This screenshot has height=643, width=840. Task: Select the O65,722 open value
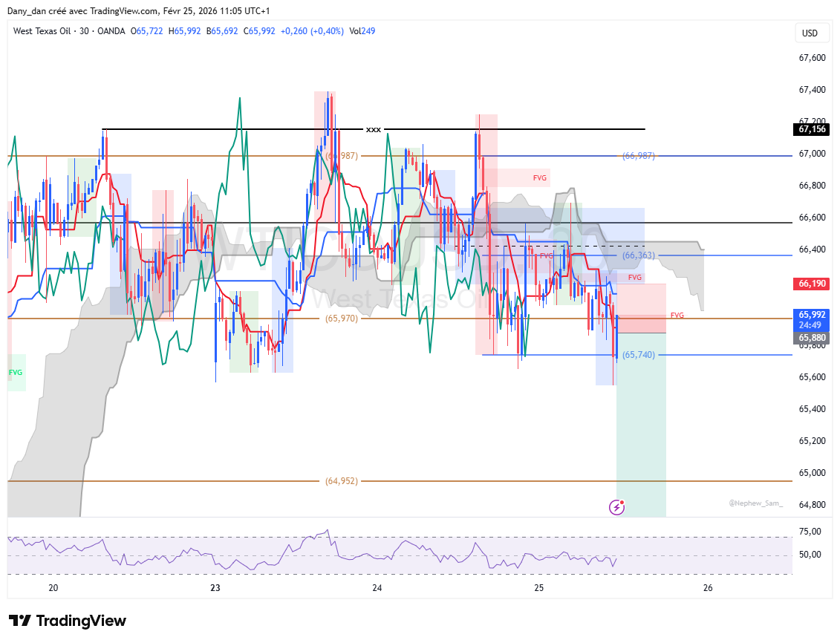(147, 31)
